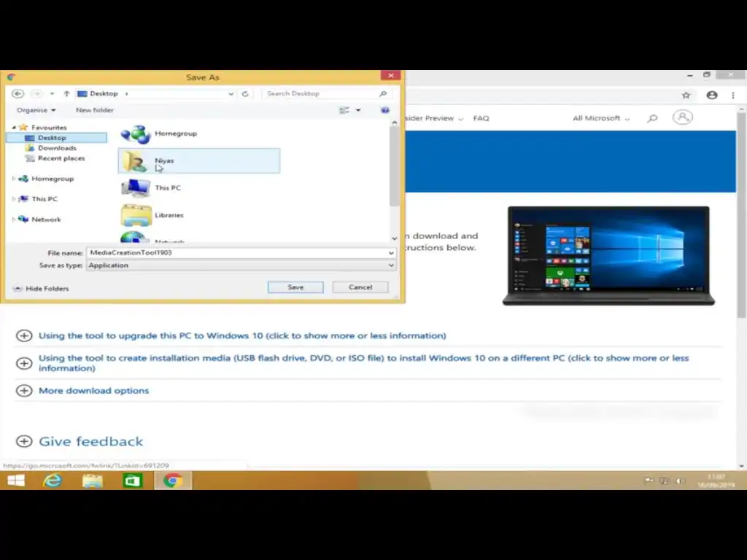The width and height of the screenshot is (747, 560).
Task: Open Save As help icon
Action: 385,111
